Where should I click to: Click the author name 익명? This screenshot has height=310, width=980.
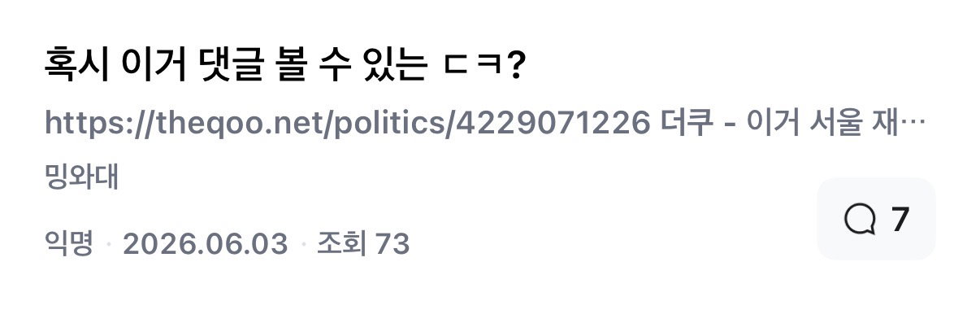[x=69, y=242]
